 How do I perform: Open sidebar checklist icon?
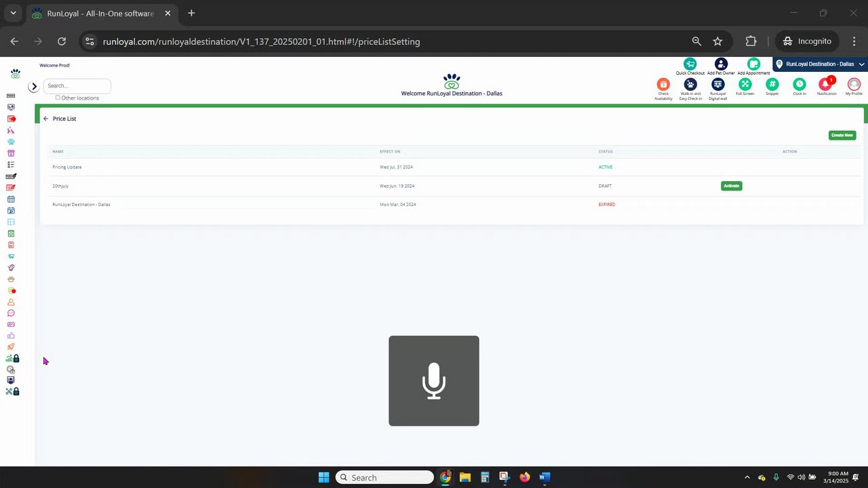tap(11, 165)
